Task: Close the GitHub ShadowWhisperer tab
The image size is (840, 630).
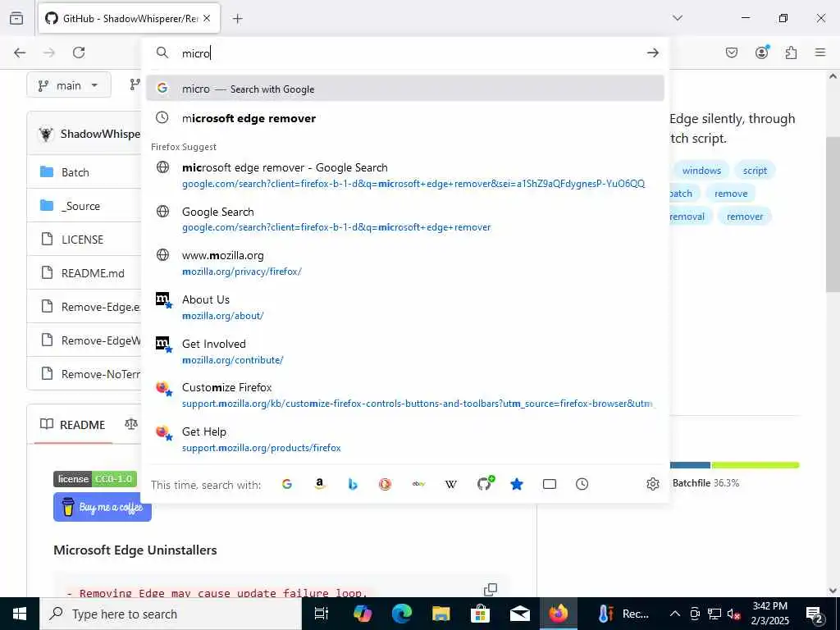Action: tap(207, 18)
